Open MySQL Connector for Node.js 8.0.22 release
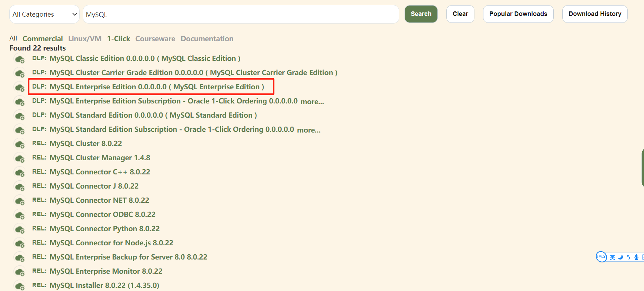This screenshot has height=291, width=644. pyautogui.click(x=111, y=243)
